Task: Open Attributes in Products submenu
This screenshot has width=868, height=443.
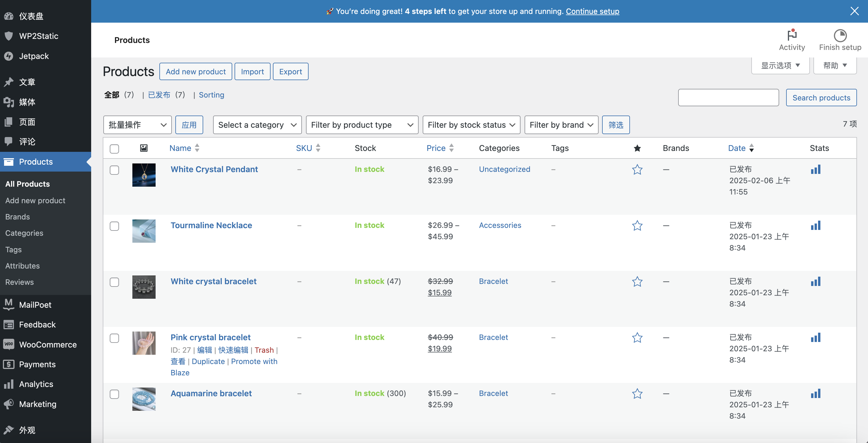Action: [23, 266]
